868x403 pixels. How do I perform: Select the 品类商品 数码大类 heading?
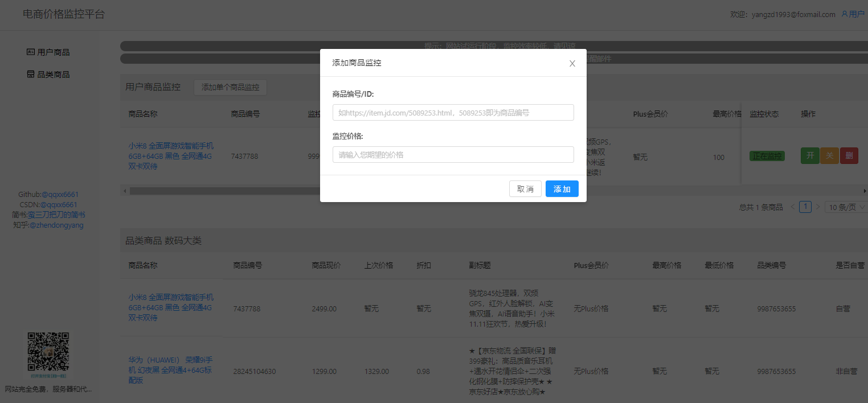pos(163,241)
